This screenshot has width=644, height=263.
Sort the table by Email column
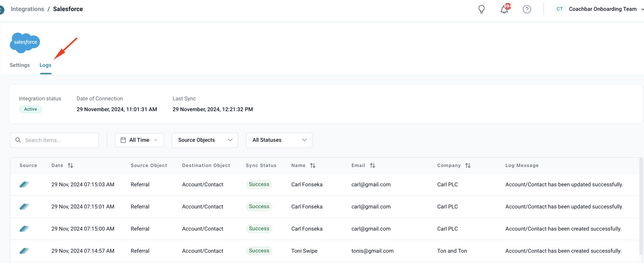coord(372,165)
